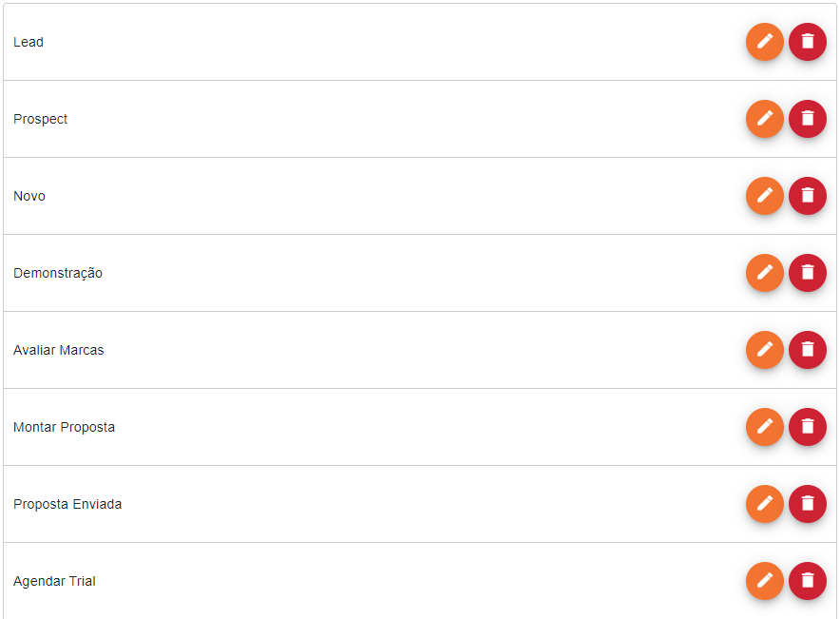Edit the Agendar Trial stage
Viewport: 840px width, 619px height.
click(x=765, y=581)
